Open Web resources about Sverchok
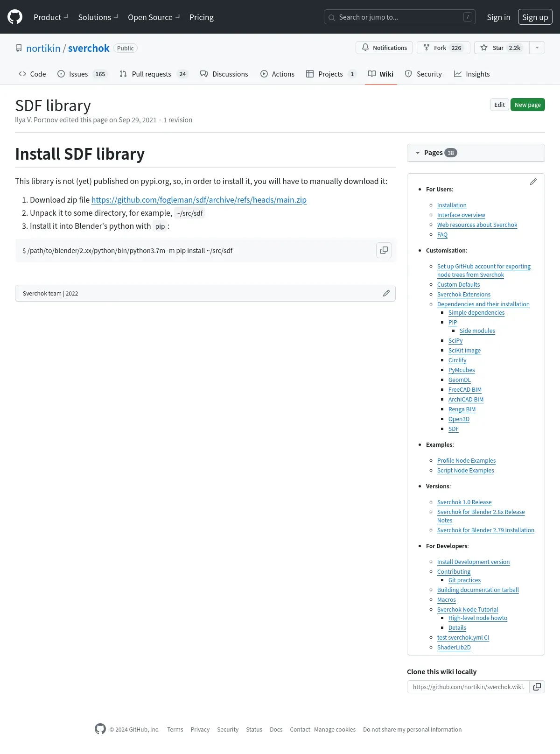 click(x=477, y=225)
